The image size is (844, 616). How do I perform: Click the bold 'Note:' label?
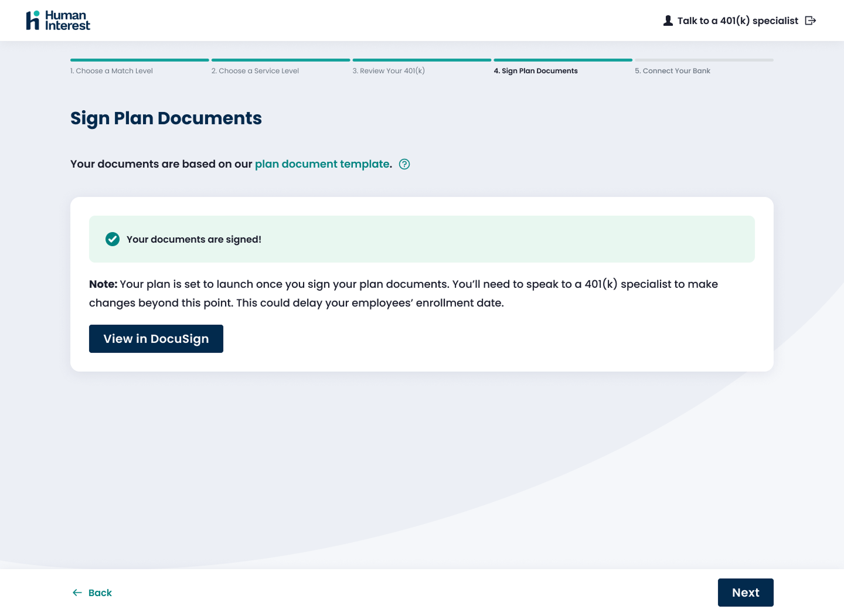(x=103, y=284)
